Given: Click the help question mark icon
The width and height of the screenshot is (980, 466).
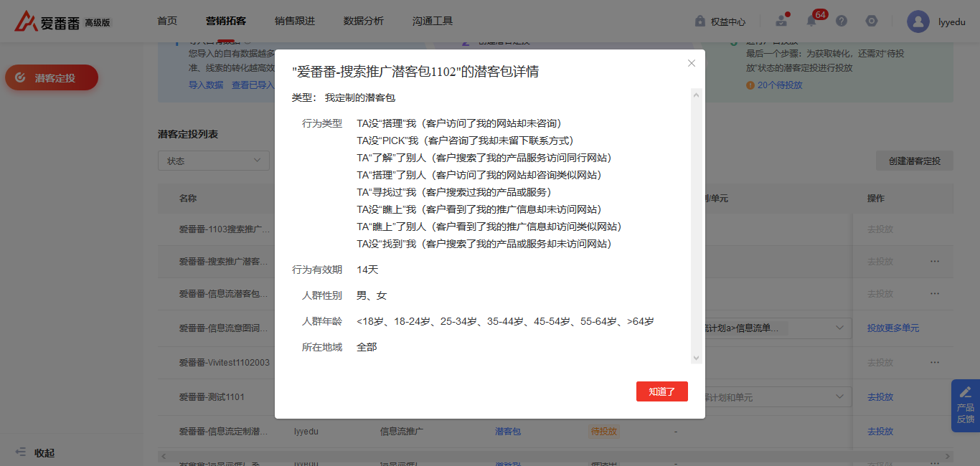Looking at the screenshot, I should 842,21.
